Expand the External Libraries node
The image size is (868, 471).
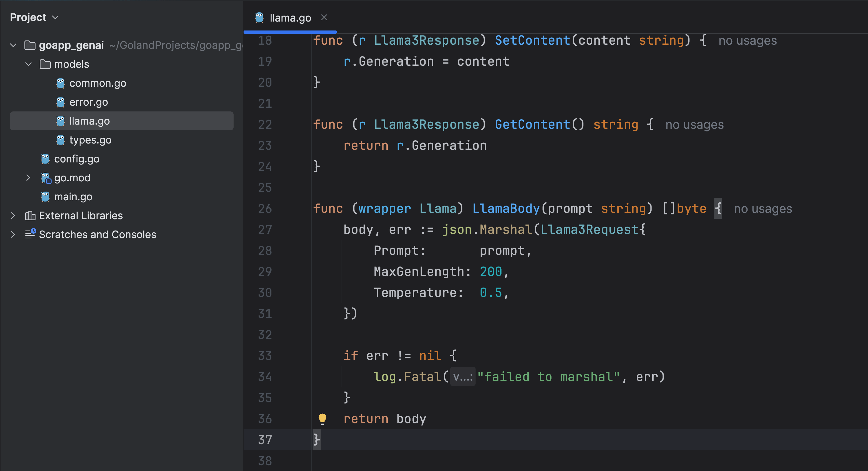tap(13, 216)
